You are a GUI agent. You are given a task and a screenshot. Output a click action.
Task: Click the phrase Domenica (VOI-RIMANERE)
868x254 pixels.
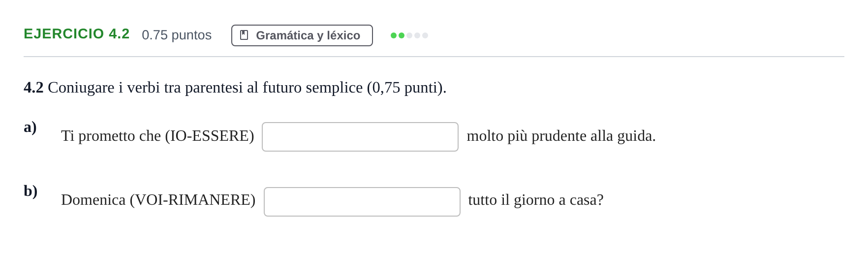tap(158, 200)
